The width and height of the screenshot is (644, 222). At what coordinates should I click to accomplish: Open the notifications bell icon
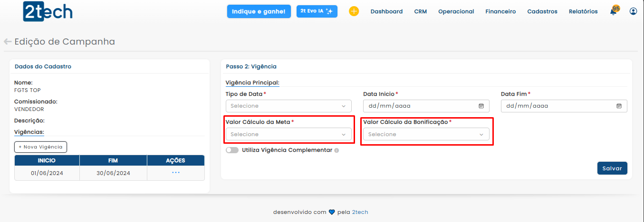[613, 11]
